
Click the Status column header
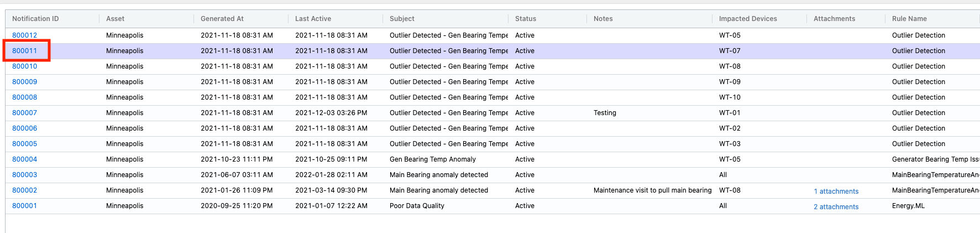point(526,19)
